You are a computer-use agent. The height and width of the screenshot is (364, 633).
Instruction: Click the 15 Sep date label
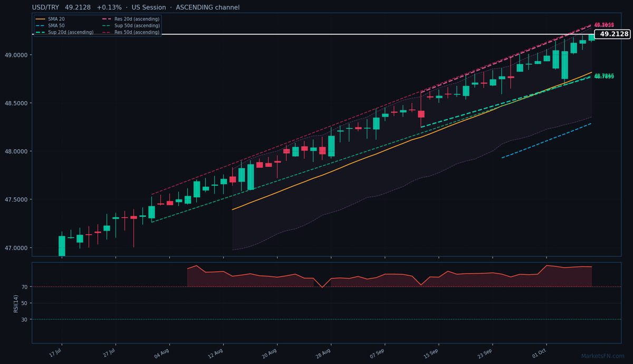pyautogui.click(x=431, y=352)
